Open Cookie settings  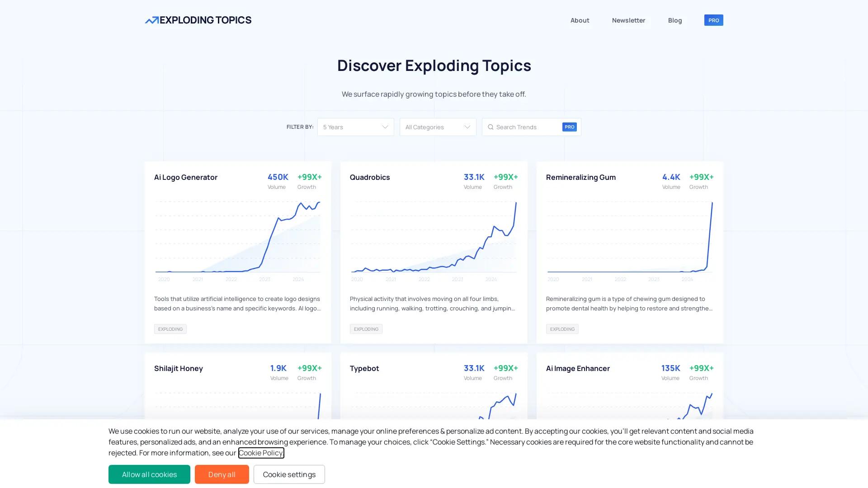tap(289, 474)
